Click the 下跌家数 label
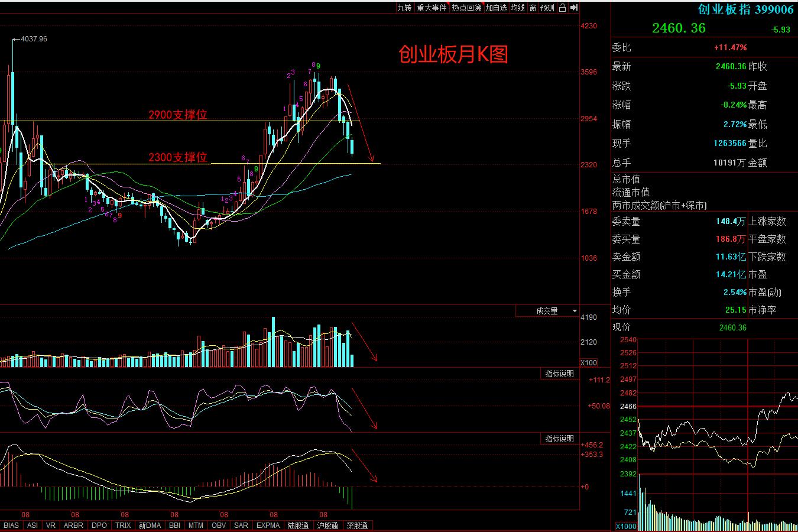Image resolution: width=798 pixels, height=532 pixels. pyautogui.click(x=767, y=257)
